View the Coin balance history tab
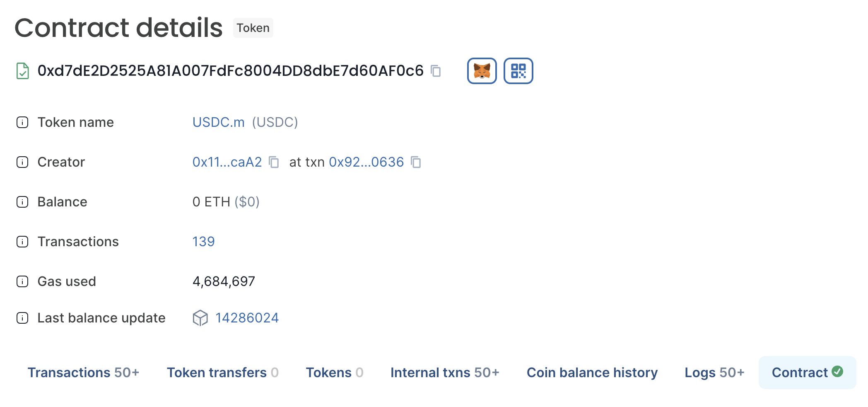Screen dimensions: 868x407 (x=592, y=372)
